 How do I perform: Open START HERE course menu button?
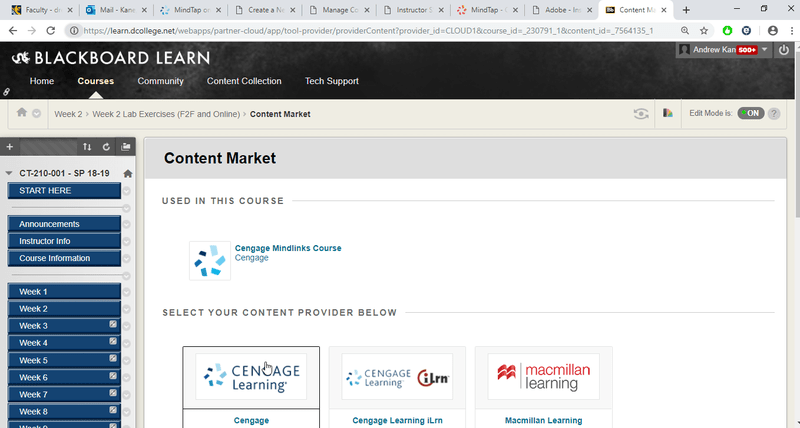(64, 191)
